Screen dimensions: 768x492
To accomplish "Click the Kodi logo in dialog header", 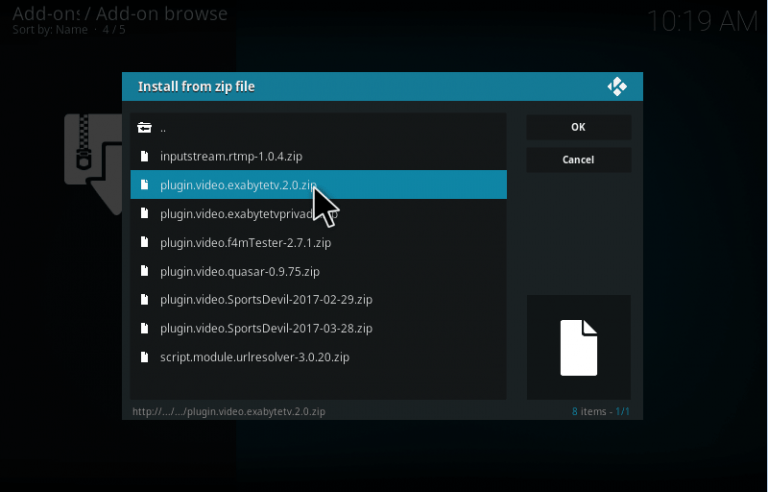I will point(617,87).
